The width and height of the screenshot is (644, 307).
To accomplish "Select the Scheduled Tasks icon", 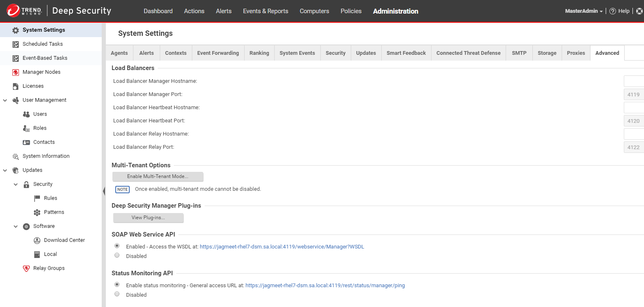I will click(x=16, y=44).
